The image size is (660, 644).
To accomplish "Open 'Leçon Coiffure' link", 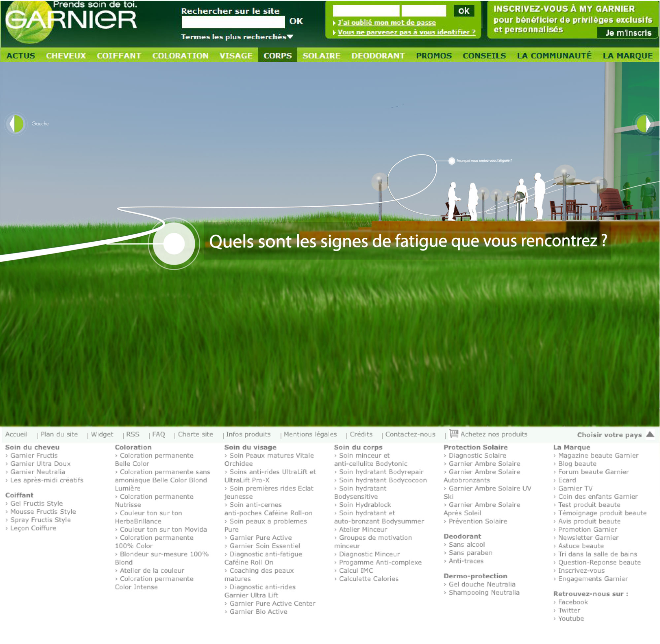I will [33, 528].
